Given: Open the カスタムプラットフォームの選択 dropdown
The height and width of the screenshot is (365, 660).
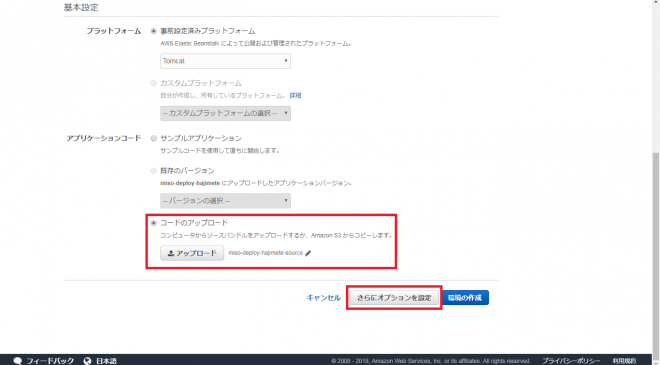Looking at the screenshot, I should 225,113.
